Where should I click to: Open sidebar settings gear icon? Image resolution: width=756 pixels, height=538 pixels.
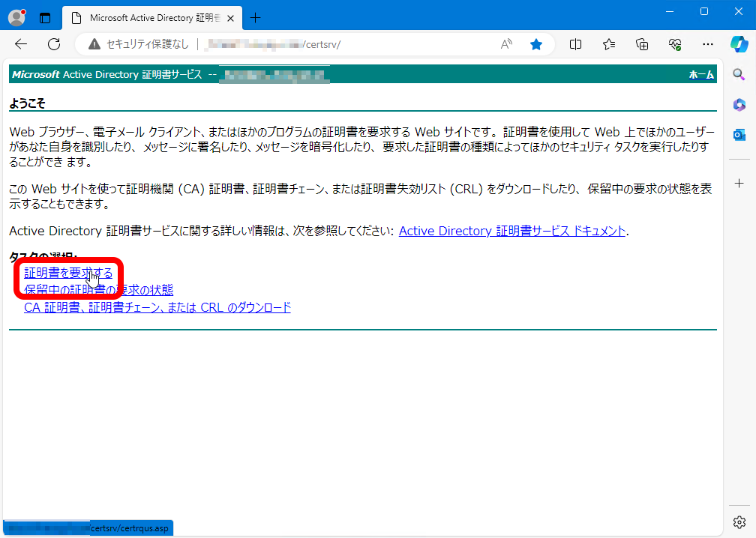coord(739,522)
